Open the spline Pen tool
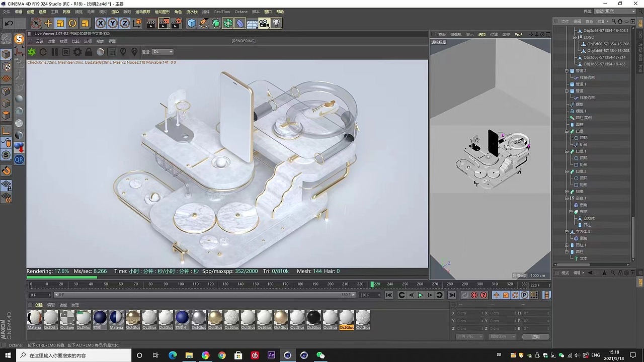Viewport: 644px width, 362px height. pyautogui.click(x=204, y=23)
